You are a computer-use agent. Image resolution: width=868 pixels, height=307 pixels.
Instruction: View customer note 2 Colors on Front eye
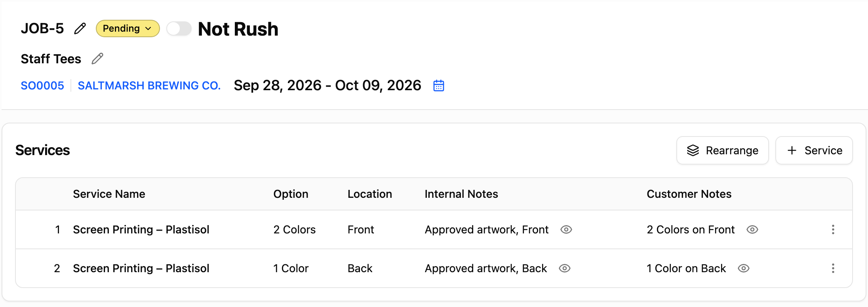click(752, 229)
